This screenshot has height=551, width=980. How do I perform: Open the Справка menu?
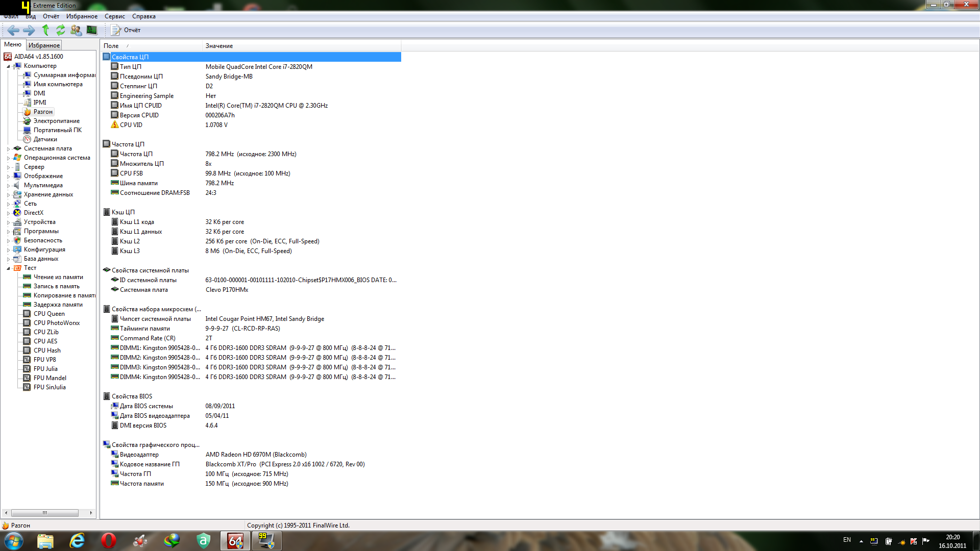144,16
